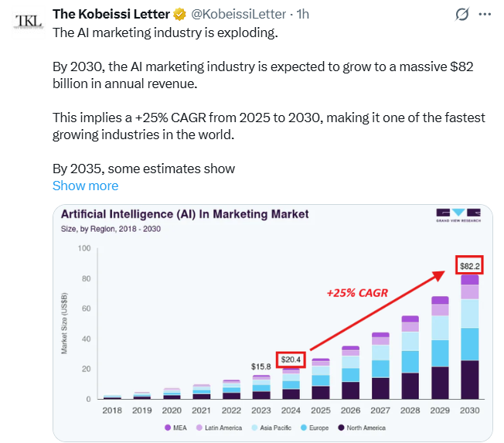The image size is (504, 443).
Task: Open The Kobeissi Letter profile avatar
Action: pyautogui.click(x=29, y=22)
